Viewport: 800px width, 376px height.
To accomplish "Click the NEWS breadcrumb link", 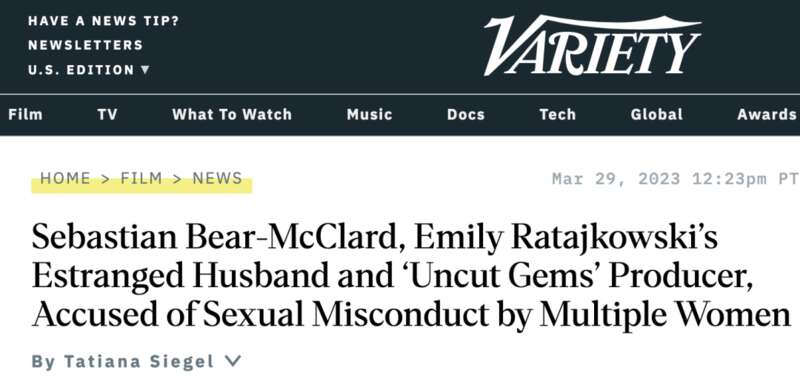I will [217, 179].
